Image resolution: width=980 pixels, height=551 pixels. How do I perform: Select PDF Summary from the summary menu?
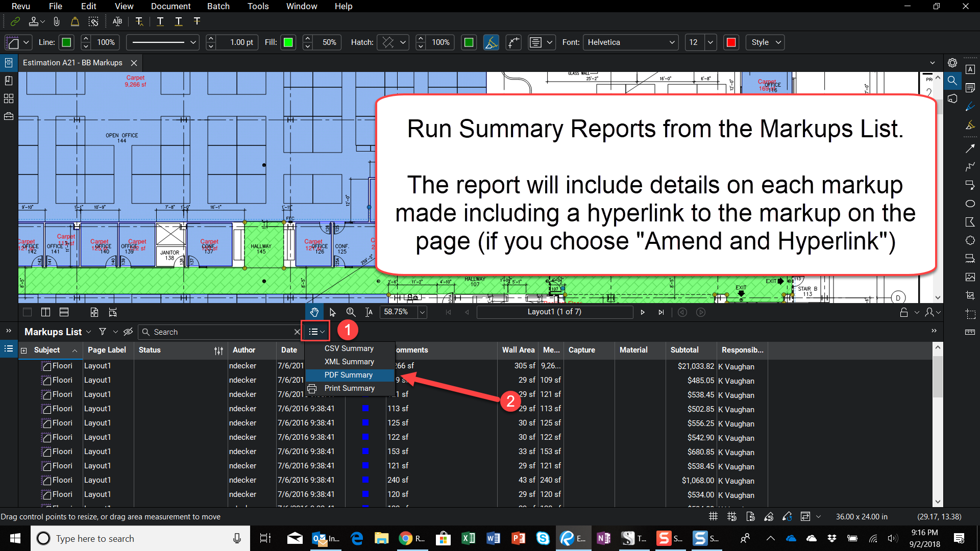coord(349,375)
